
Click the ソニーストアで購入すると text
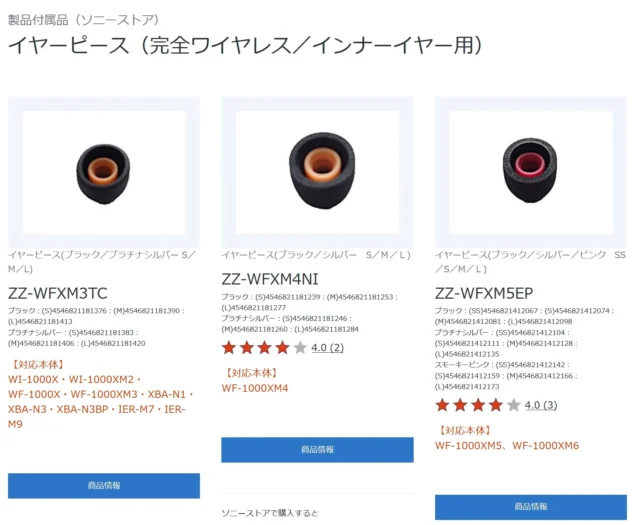point(270,513)
